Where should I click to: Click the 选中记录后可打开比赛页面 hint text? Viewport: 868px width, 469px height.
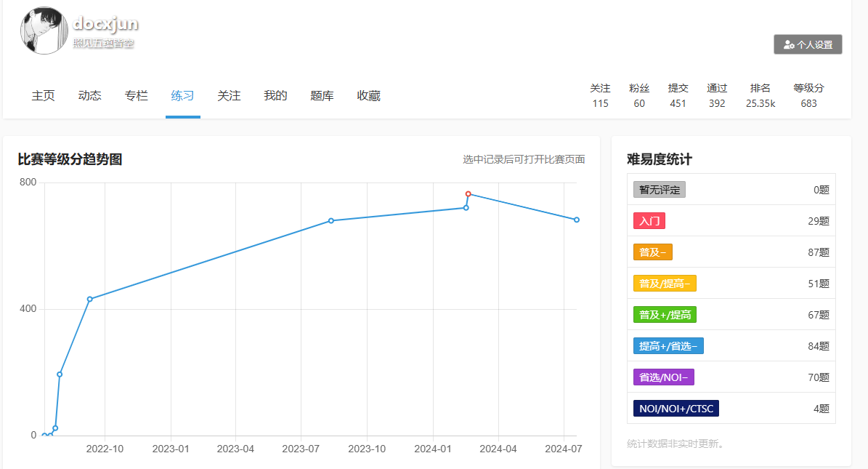[524, 160]
